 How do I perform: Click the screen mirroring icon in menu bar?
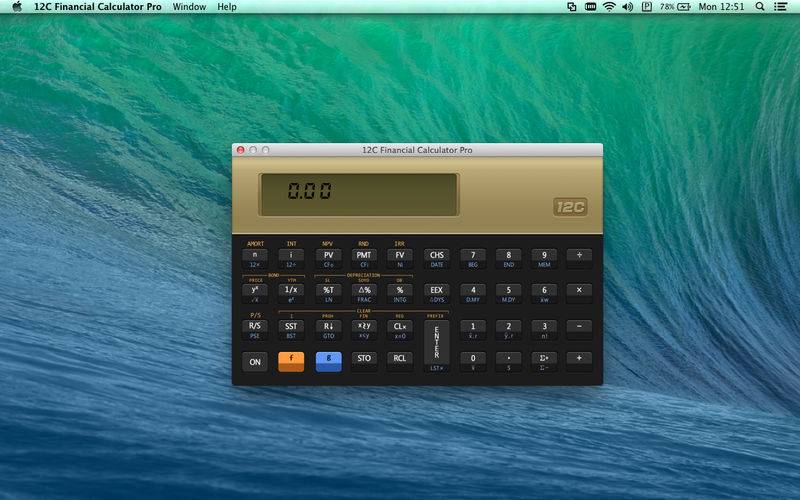(x=571, y=7)
